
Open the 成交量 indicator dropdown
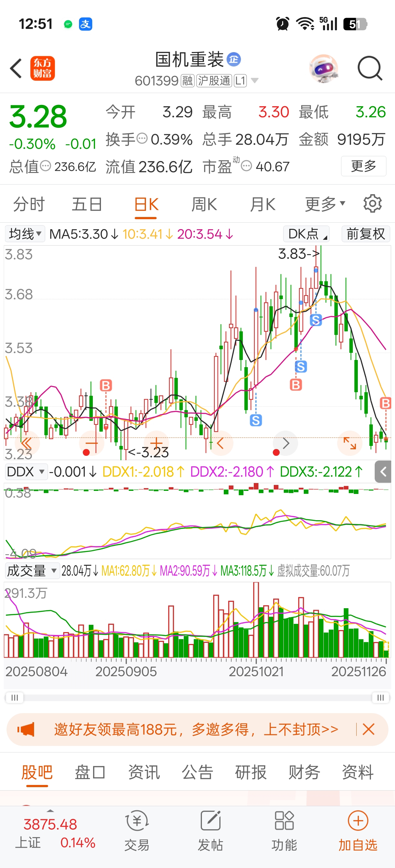32,571
